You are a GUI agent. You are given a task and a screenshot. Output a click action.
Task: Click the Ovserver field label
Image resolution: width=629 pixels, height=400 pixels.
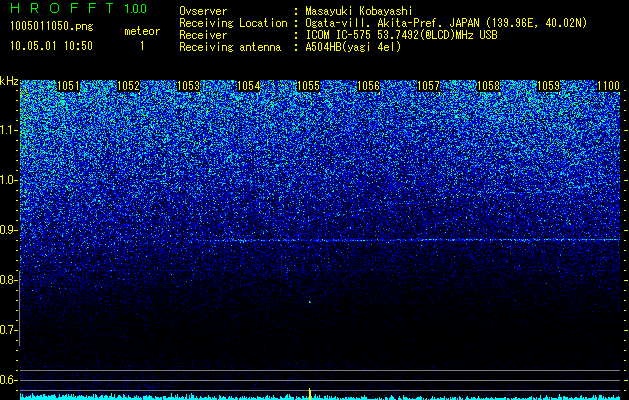click(203, 11)
